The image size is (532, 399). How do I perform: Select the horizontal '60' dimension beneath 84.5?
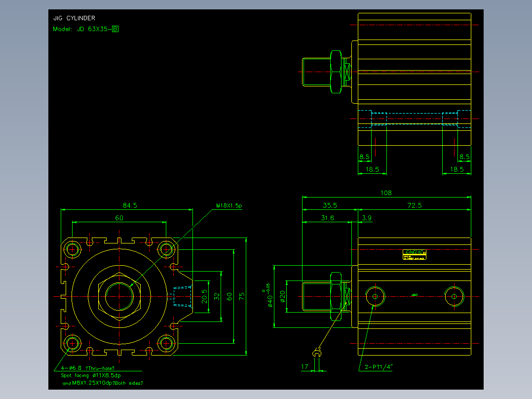click(119, 218)
